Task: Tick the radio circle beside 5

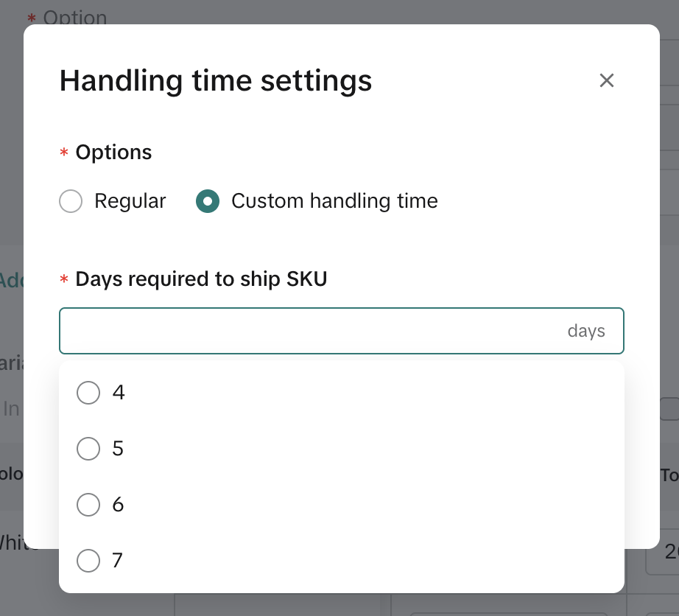Action: coord(88,449)
